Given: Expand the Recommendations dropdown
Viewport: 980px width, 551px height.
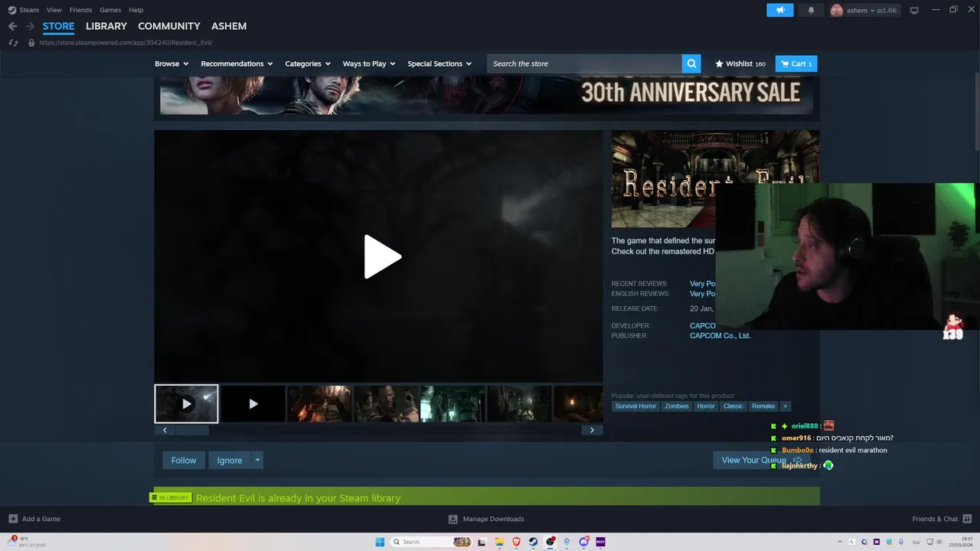Looking at the screenshot, I should pyautogui.click(x=237, y=64).
